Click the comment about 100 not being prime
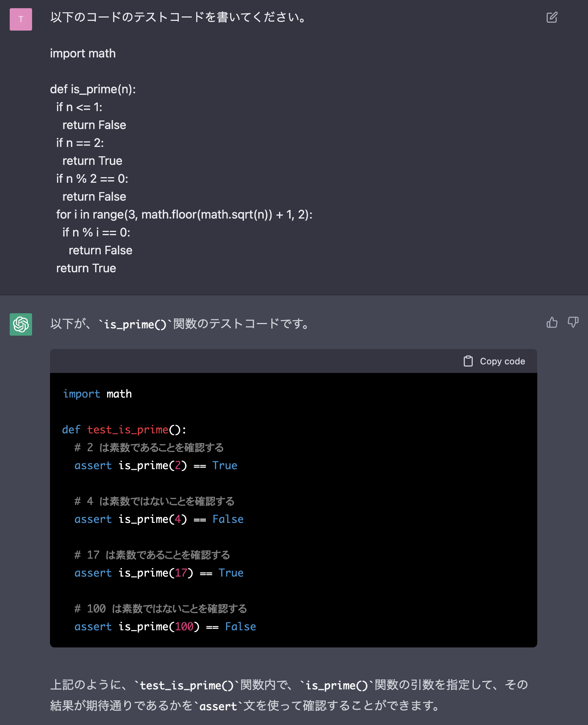 160,608
